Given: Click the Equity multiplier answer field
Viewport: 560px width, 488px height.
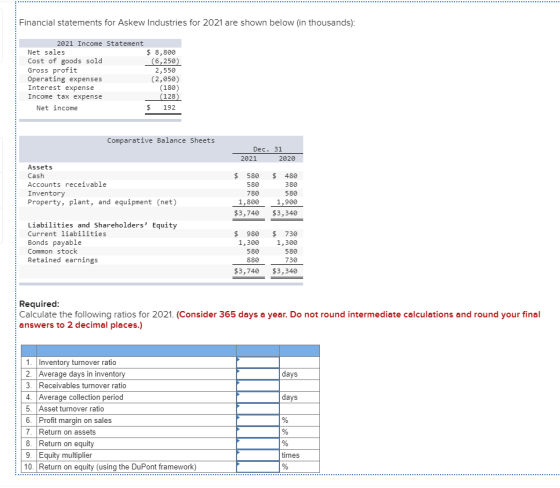Looking at the screenshot, I should point(258,455).
